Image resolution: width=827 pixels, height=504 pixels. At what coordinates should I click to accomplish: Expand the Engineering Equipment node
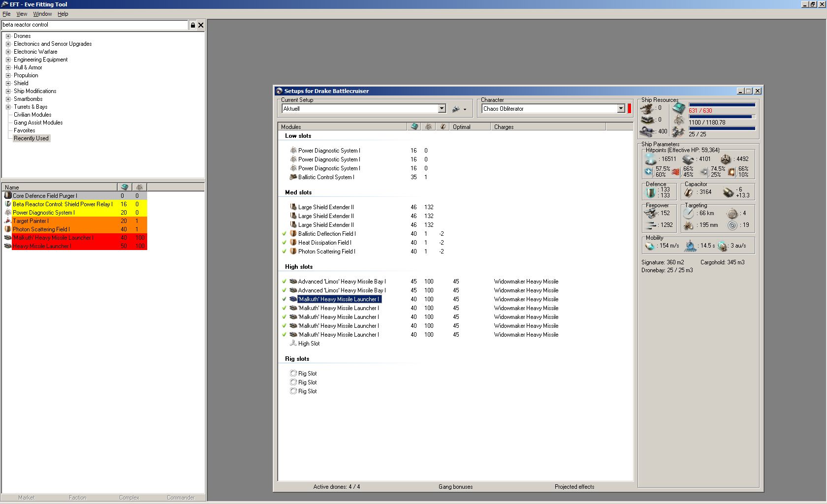[8, 60]
